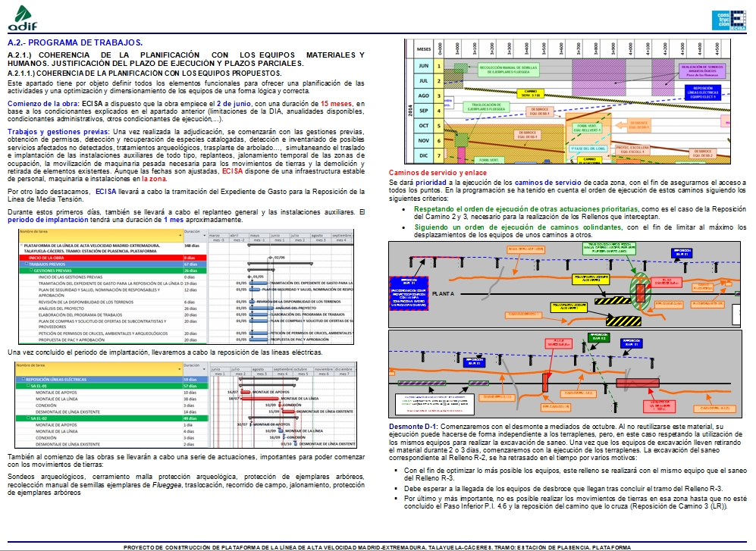Click the footer project title text
Image resolution: width=756 pixels, height=551 pixels.
(377, 548)
